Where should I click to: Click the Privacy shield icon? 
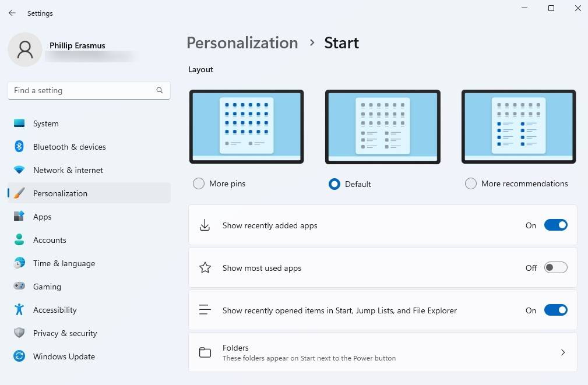[x=19, y=333]
